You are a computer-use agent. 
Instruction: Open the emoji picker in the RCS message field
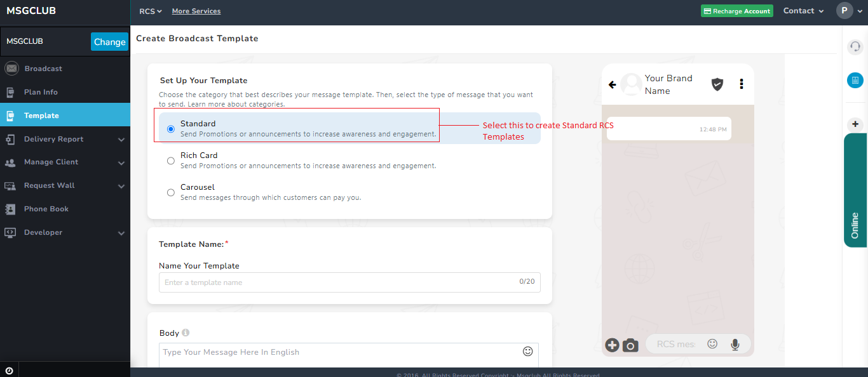tap(712, 343)
